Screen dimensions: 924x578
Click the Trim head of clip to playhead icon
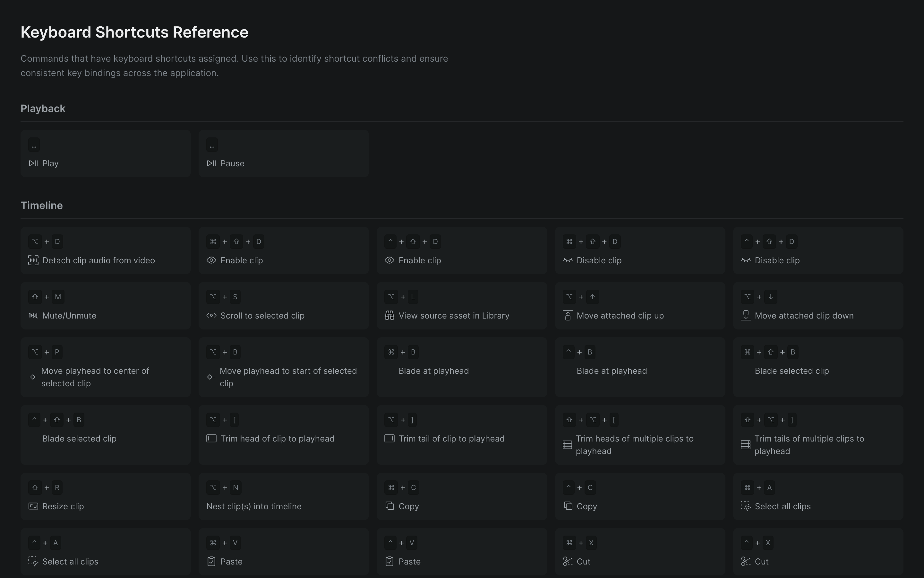(x=211, y=438)
